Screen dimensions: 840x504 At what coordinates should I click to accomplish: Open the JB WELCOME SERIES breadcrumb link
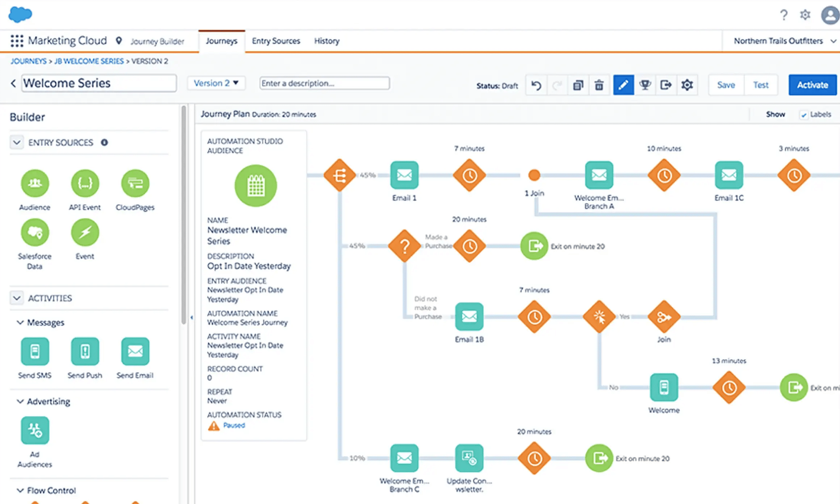pyautogui.click(x=89, y=61)
